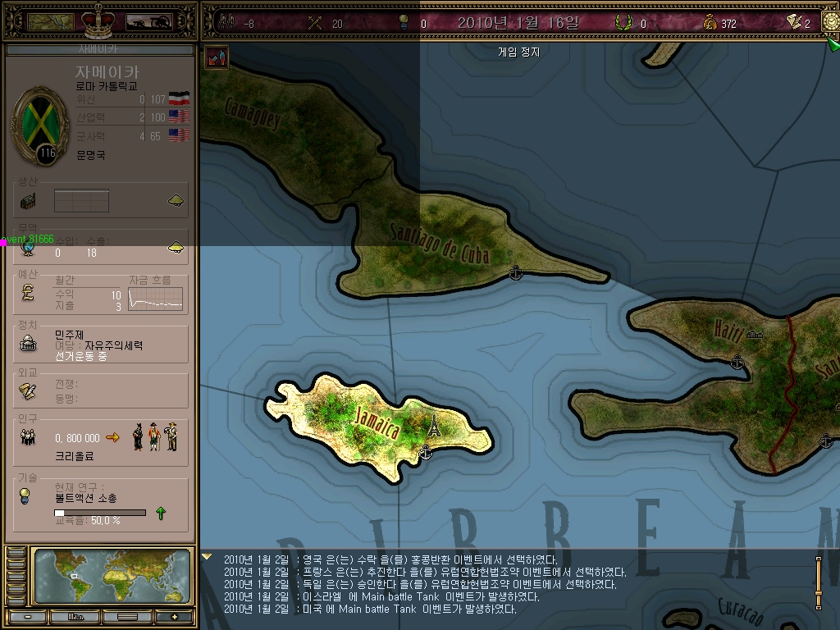The width and height of the screenshot is (840, 630).
Task: Click the 자유주의세력 ruling party text
Action: coord(113,345)
